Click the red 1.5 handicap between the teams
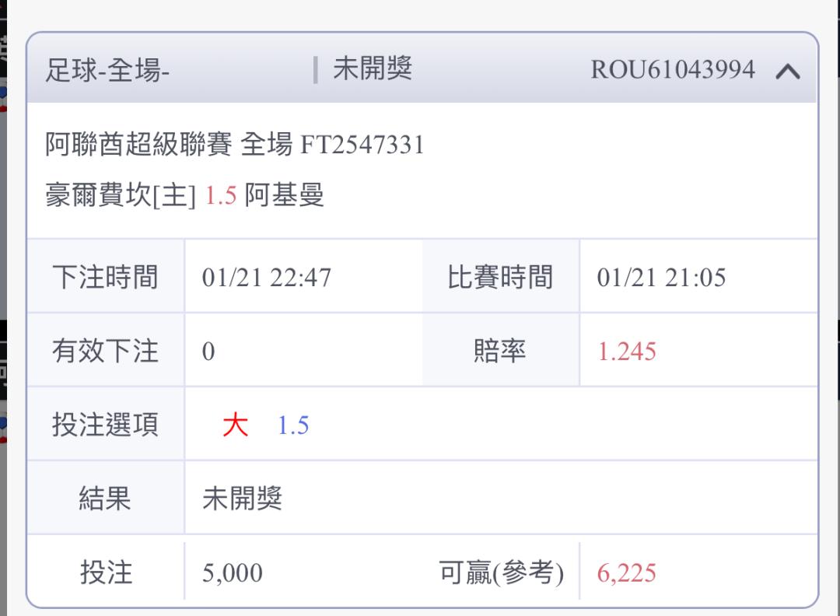840x616 pixels. tap(221, 195)
